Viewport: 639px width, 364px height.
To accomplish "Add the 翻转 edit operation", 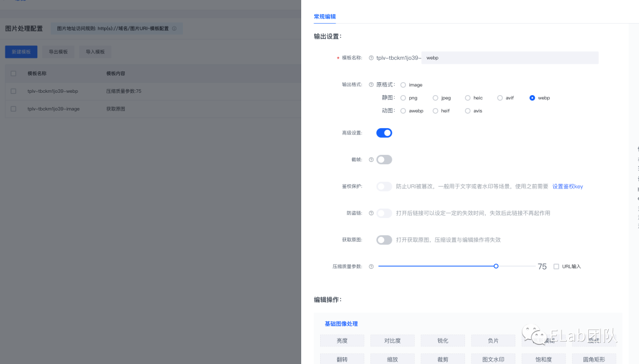I will 342,359.
